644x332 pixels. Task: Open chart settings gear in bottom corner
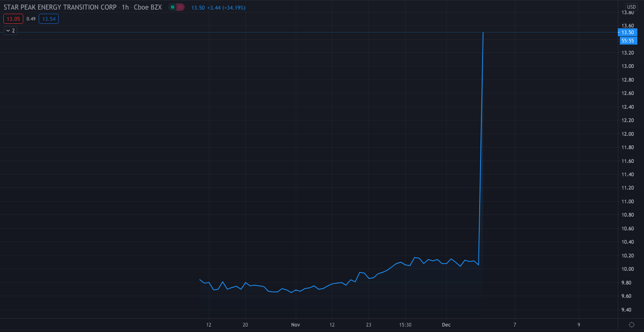pyautogui.click(x=632, y=325)
